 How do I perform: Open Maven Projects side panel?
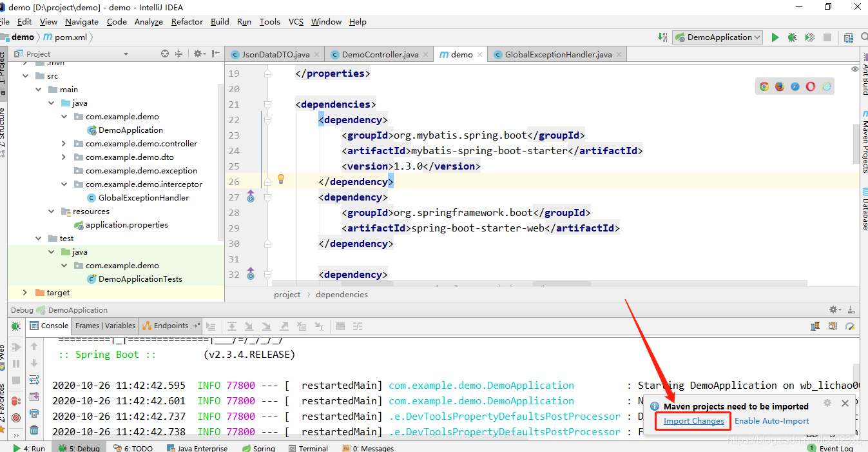(864, 142)
